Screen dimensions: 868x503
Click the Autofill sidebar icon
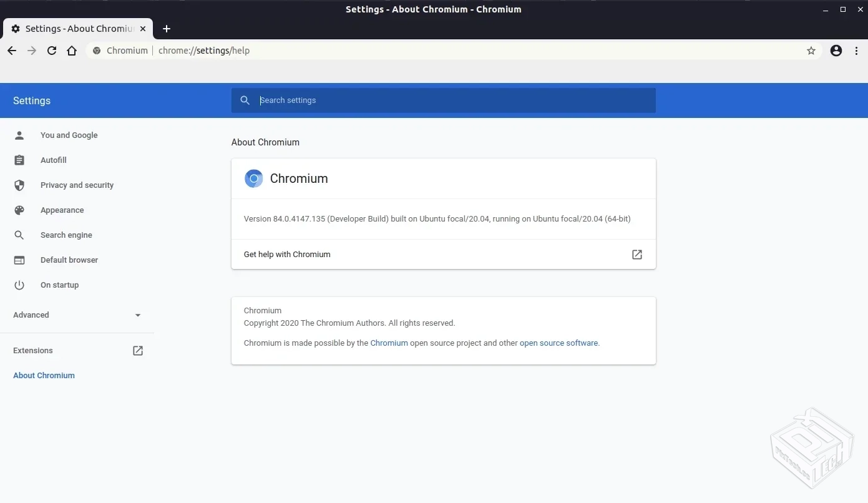[x=19, y=160]
